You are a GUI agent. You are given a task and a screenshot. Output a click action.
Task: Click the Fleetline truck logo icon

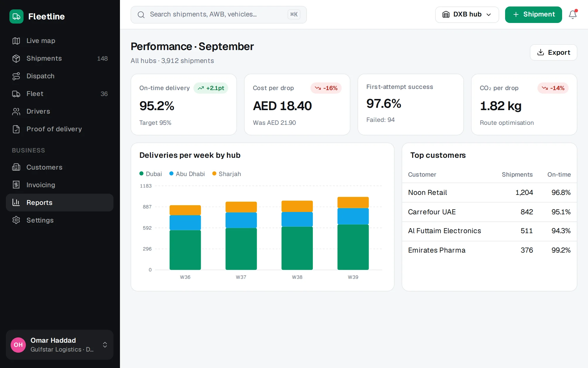click(16, 16)
